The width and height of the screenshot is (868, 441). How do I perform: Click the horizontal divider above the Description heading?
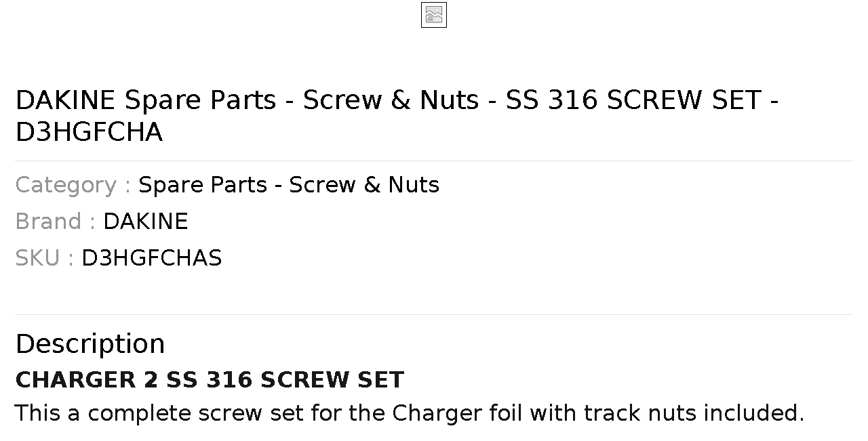pyautogui.click(x=434, y=314)
